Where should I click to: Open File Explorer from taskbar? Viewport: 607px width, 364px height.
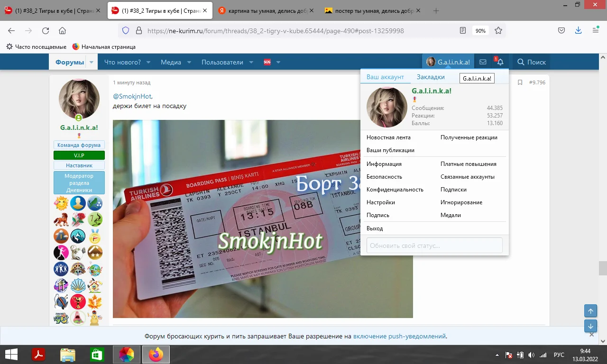pyautogui.click(x=68, y=354)
